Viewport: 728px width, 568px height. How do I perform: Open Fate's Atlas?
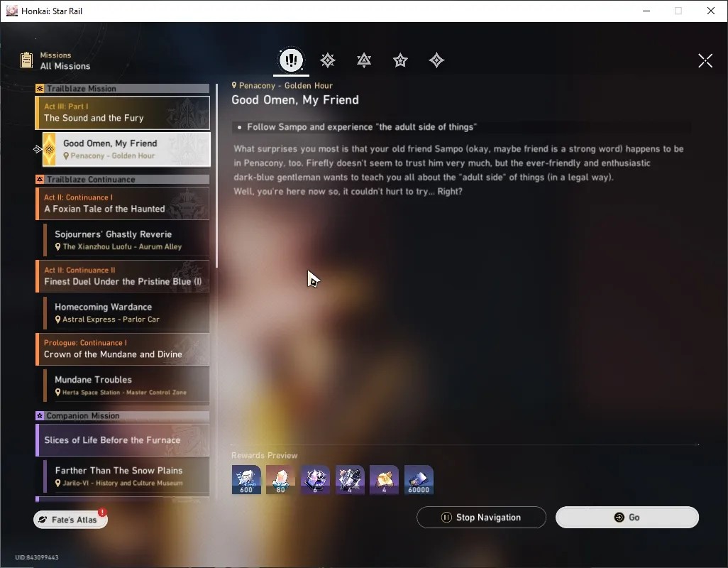(70, 519)
